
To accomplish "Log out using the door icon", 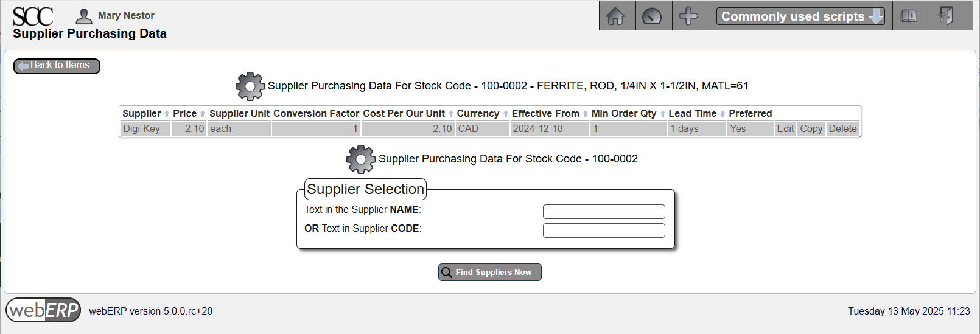I will coord(945,16).
